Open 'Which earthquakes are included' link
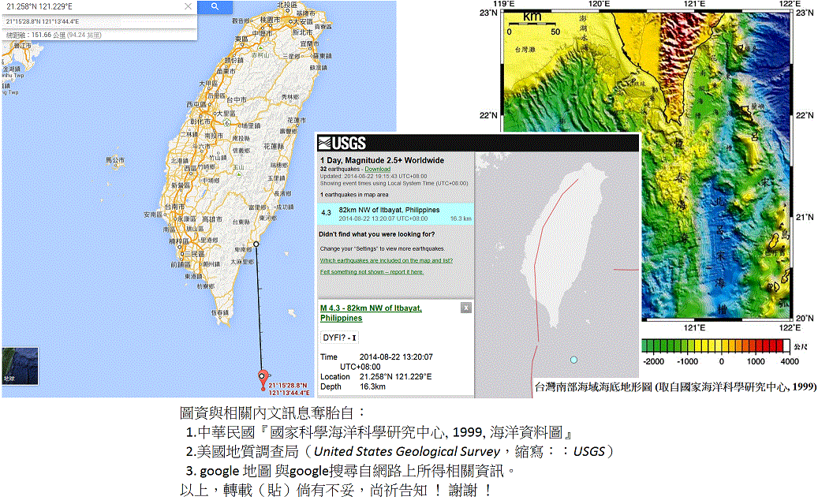The image size is (818, 504). coord(387,260)
